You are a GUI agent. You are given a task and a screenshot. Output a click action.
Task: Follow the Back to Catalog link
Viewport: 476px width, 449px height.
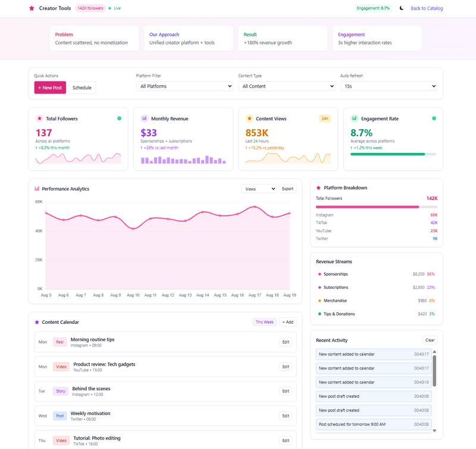point(427,8)
